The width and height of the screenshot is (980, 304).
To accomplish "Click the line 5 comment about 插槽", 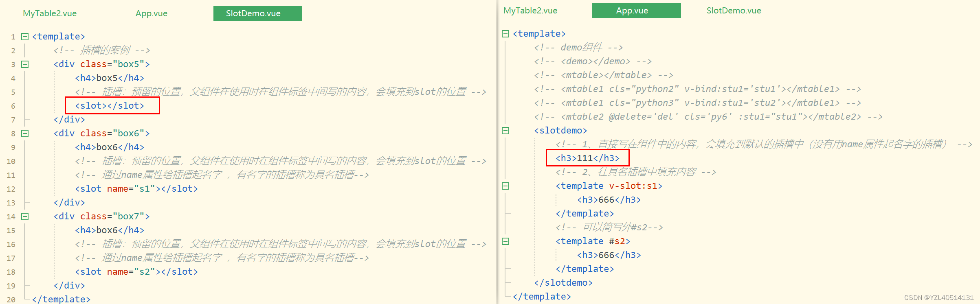I will click(x=281, y=92).
